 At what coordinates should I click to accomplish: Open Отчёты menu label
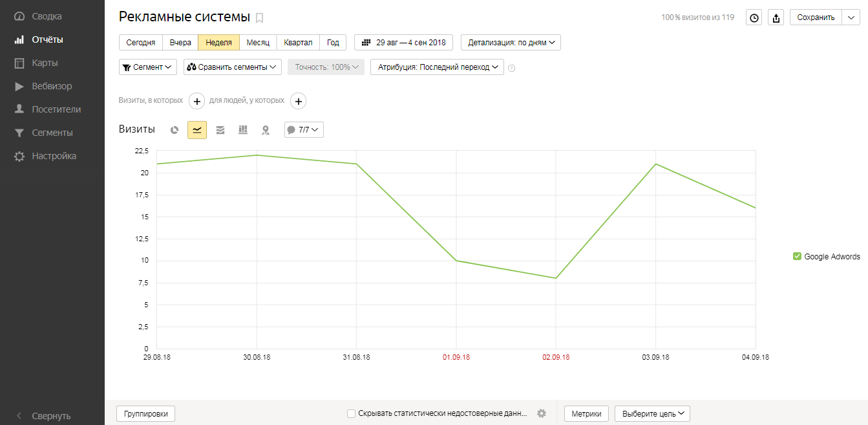pos(48,39)
